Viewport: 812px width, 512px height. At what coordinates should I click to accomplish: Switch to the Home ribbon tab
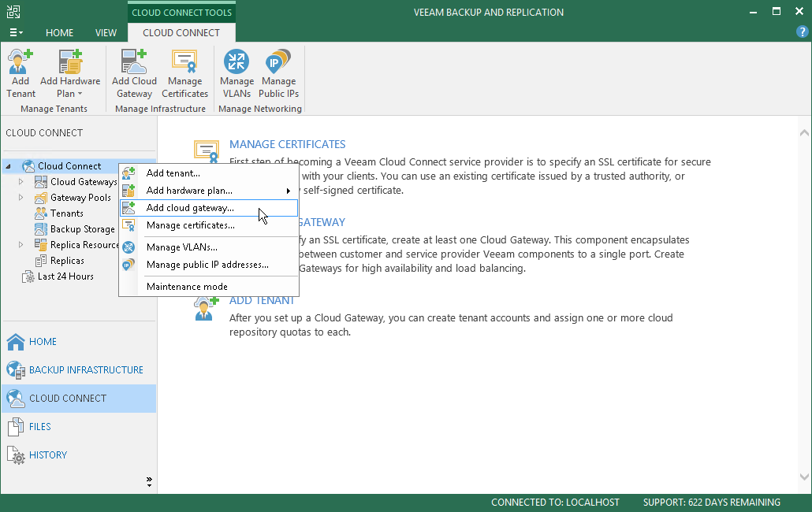[60, 32]
